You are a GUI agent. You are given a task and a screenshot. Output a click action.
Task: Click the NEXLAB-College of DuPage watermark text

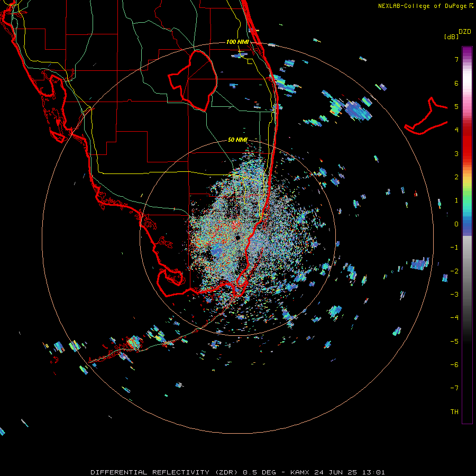[x=425, y=6]
